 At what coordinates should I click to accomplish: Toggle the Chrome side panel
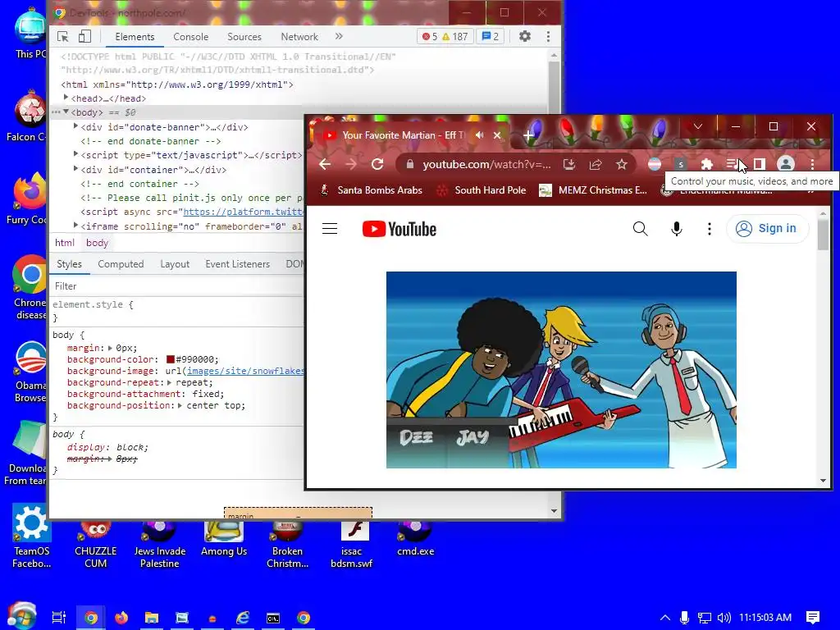759,164
